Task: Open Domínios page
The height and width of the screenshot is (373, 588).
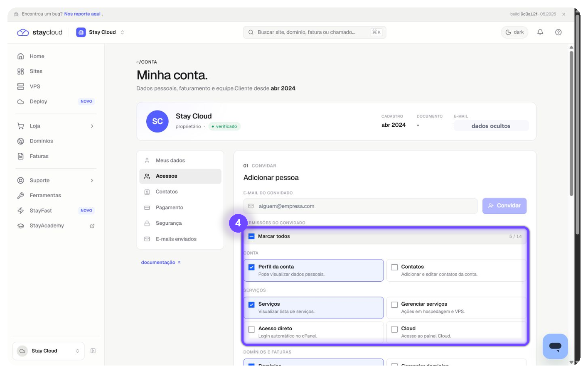Action: point(56,141)
